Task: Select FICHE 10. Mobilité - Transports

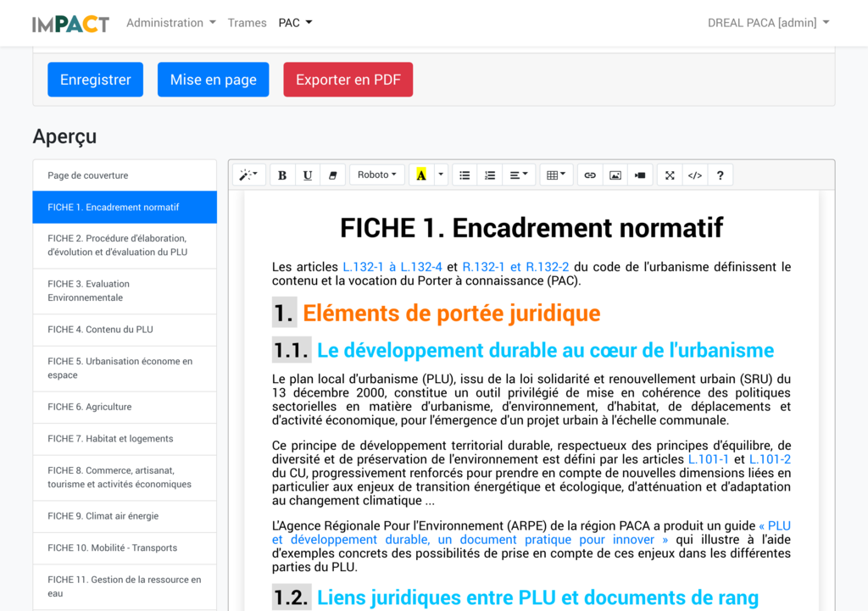Action: click(x=125, y=548)
